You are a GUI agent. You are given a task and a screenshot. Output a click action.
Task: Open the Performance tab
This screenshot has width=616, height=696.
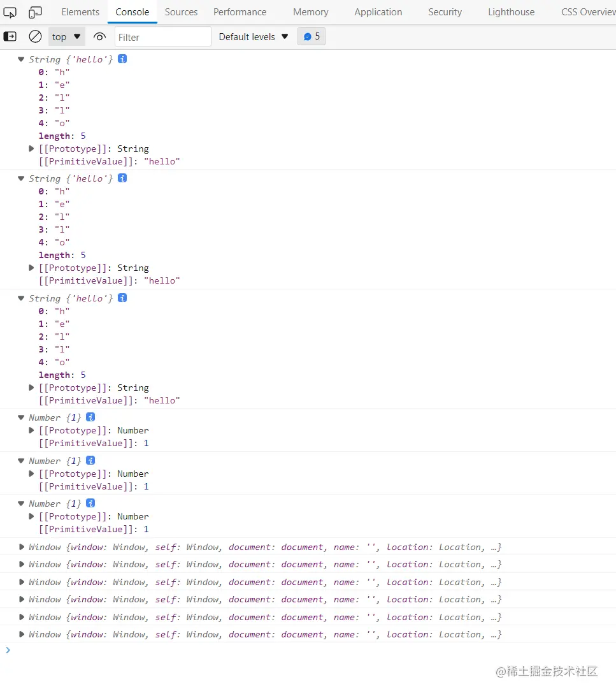240,12
